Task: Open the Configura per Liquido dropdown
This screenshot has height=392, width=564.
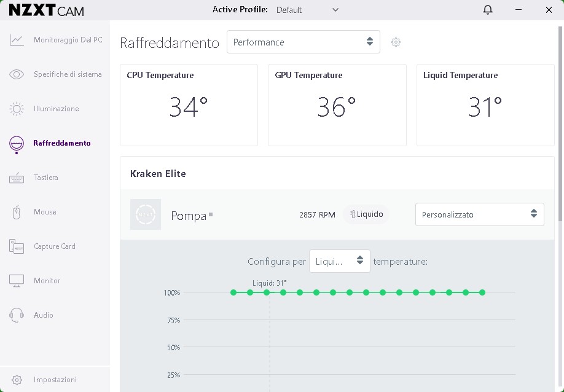Action: (x=339, y=261)
